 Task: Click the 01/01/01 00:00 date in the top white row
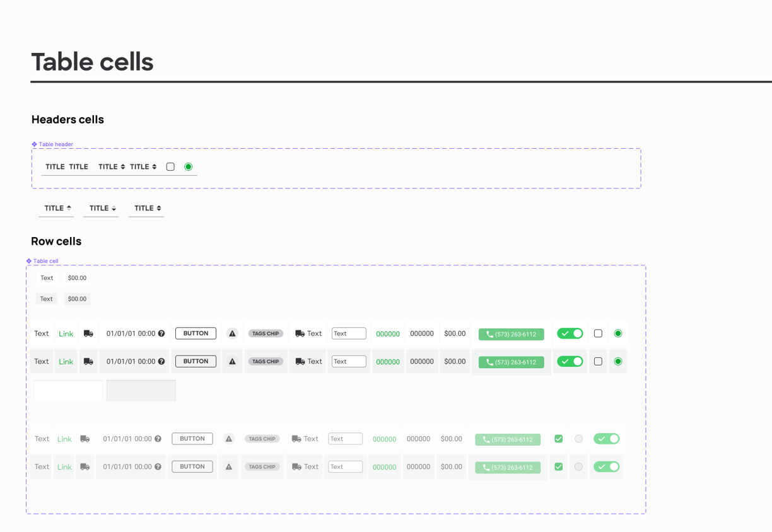point(131,333)
